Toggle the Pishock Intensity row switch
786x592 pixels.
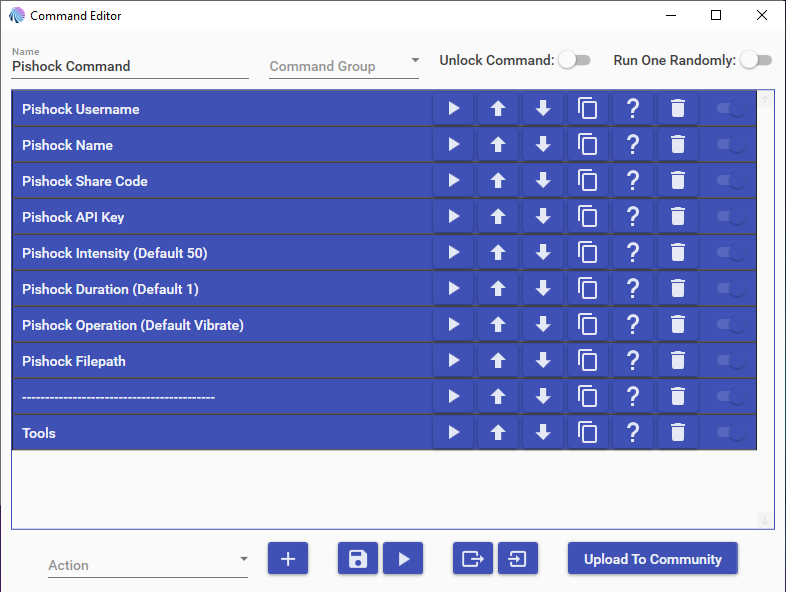coord(731,253)
